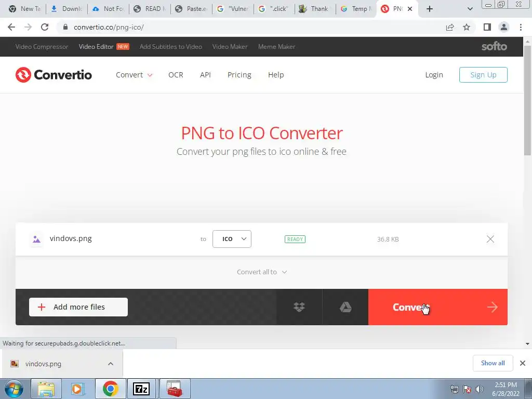
Task: Add file from Google Drive icon
Action: pyautogui.click(x=345, y=307)
